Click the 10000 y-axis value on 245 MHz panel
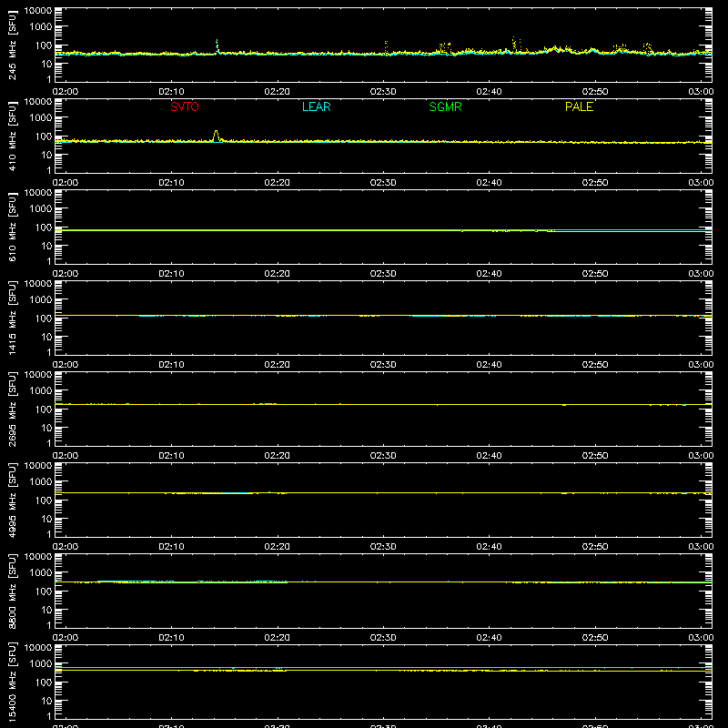The height and width of the screenshot is (728, 728). [x=38, y=11]
